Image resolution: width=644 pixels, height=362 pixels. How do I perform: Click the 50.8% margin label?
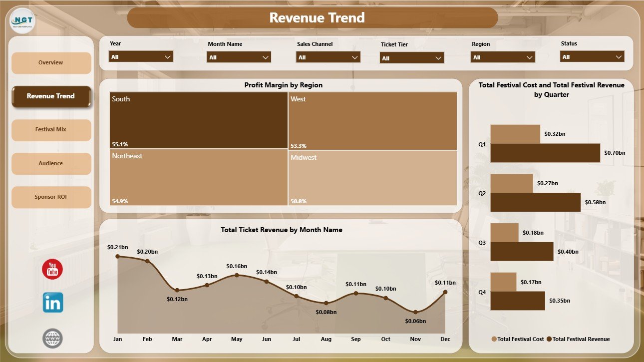299,201
